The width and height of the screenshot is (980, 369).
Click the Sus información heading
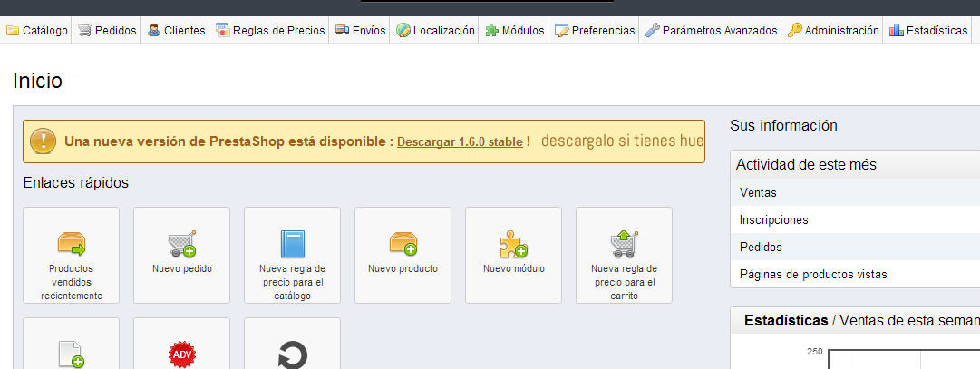[x=784, y=125]
